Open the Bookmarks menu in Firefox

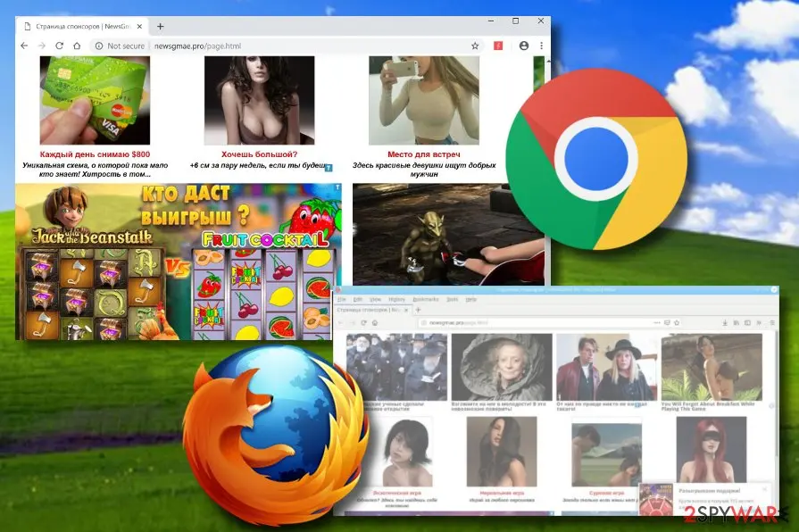pyautogui.click(x=426, y=299)
